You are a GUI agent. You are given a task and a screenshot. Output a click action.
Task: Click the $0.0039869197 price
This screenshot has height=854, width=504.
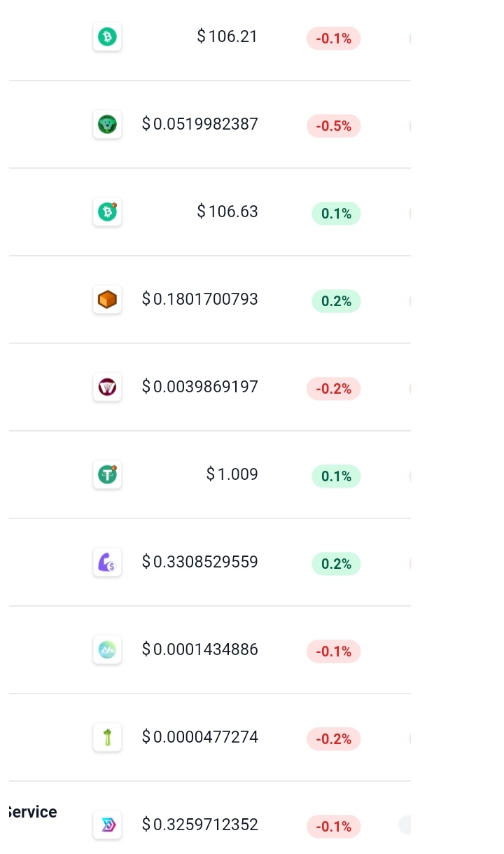tap(200, 387)
